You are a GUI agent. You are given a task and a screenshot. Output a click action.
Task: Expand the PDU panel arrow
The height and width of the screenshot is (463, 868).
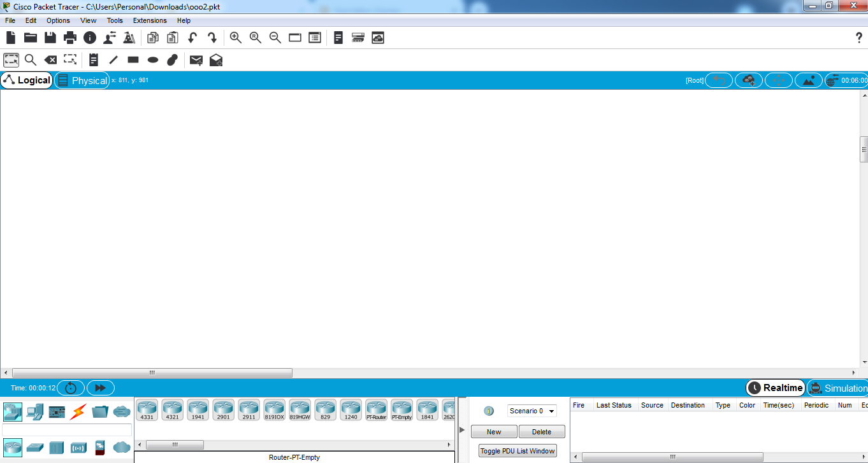tap(462, 430)
